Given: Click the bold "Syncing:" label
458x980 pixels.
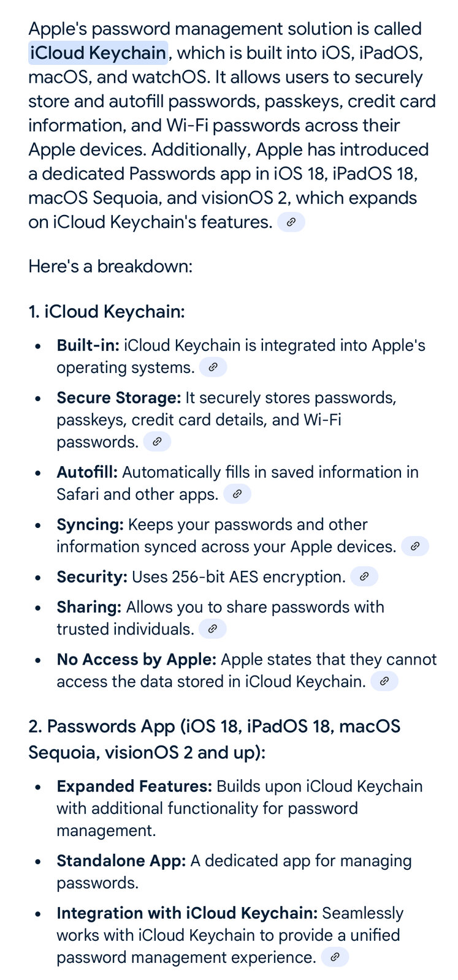Looking at the screenshot, I should point(90,525).
